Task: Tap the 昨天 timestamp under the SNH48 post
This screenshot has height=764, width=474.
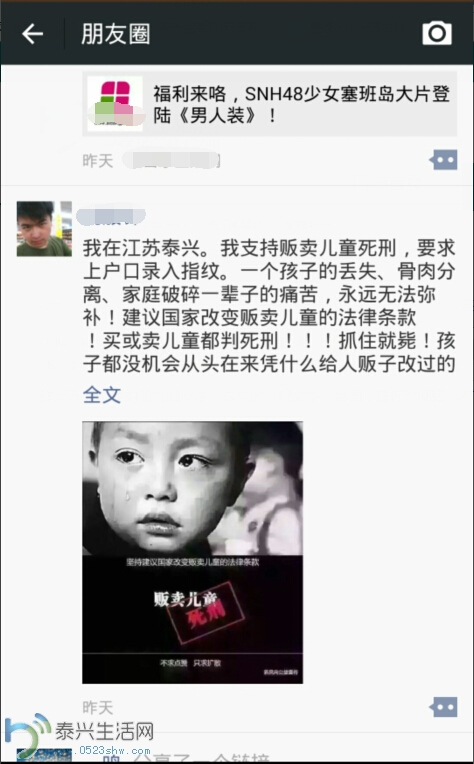Action: (98, 161)
